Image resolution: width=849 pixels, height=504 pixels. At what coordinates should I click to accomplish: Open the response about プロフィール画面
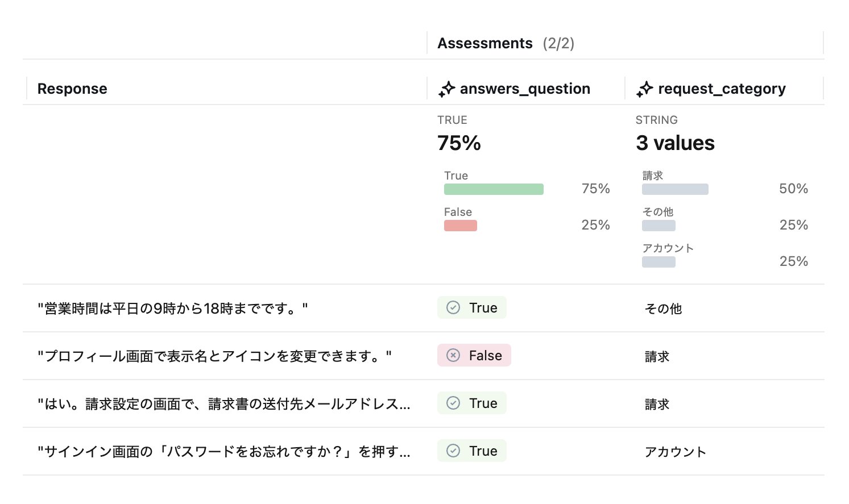(x=214, y=356)
